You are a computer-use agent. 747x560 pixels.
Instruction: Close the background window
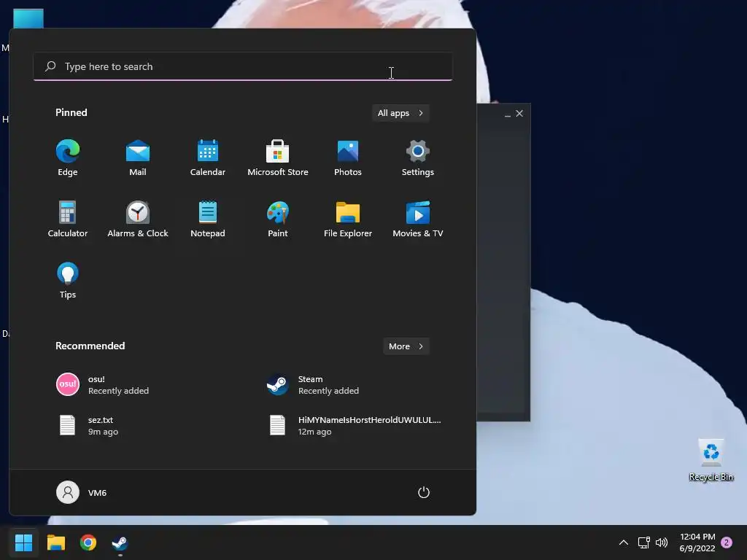519,113
